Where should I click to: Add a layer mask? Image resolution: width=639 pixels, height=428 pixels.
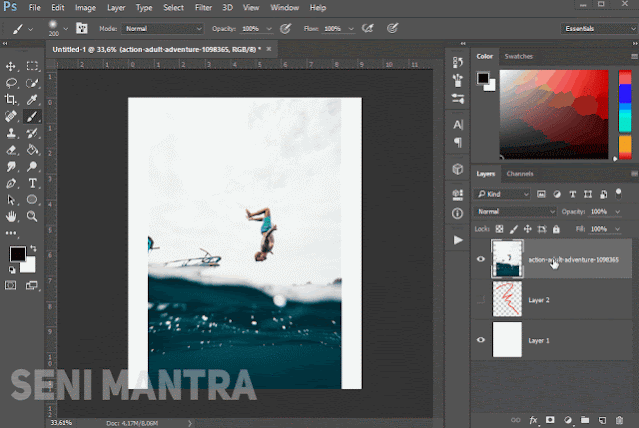pos(550,420)
